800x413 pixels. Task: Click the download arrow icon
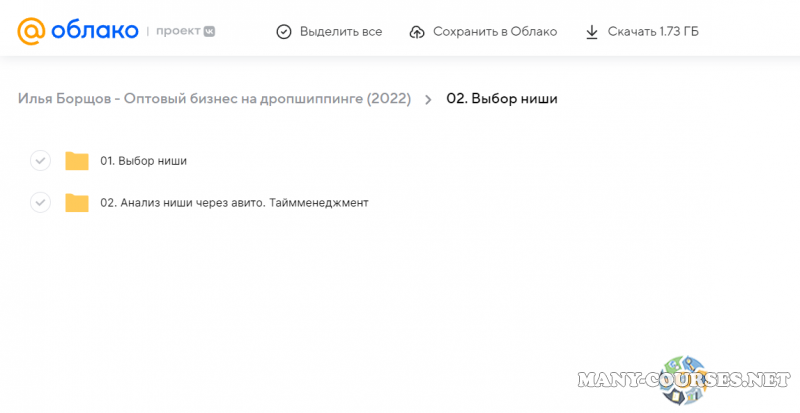click(x=592, y=32)
